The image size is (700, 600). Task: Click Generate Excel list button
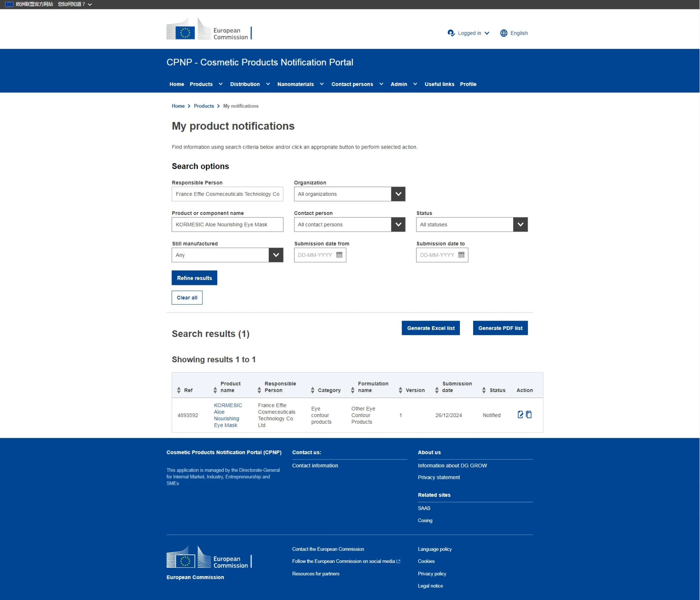(x=430, y=328)
